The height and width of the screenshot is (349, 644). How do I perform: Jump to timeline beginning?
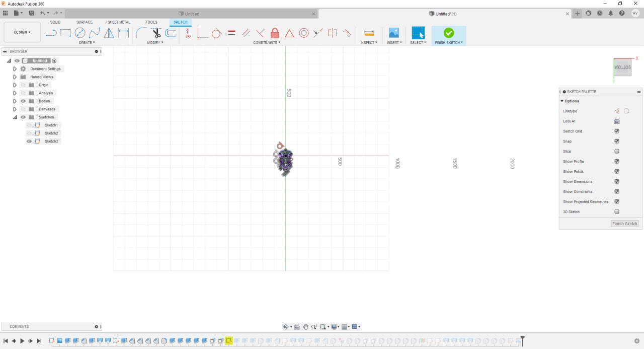(x=6, y=341)
